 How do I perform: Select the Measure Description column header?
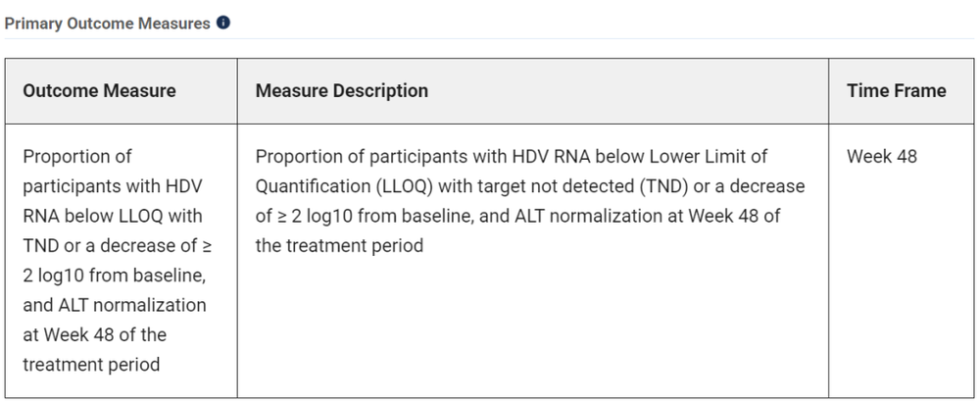click(x=341, y=91)
